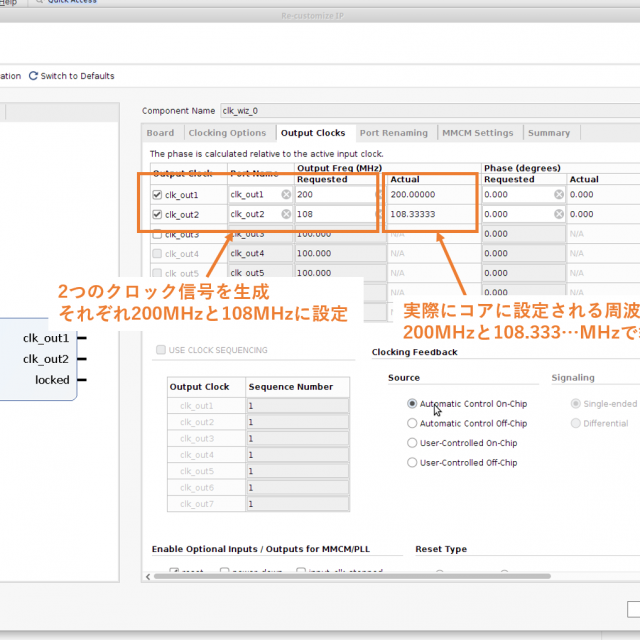Clear the clk_out1 requested phase value

[x=559, y=195]
